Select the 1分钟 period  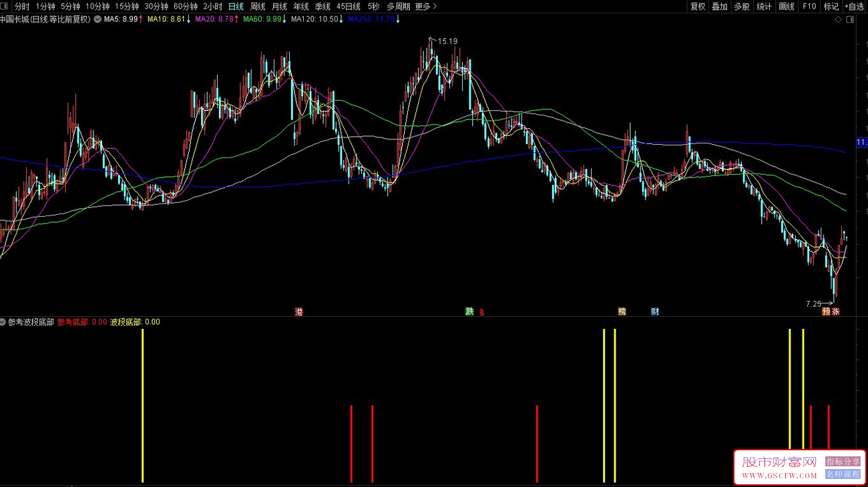[45, 7]
